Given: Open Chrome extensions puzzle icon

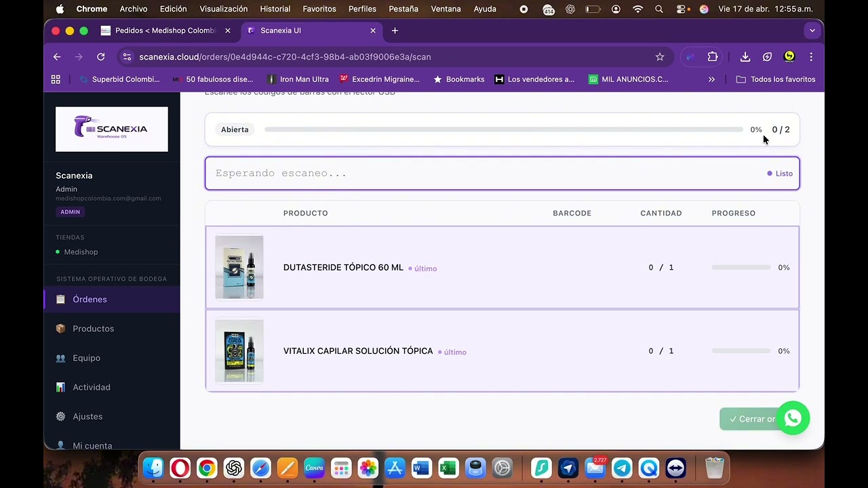Looking at the screenshot, I should click(712, 57).
